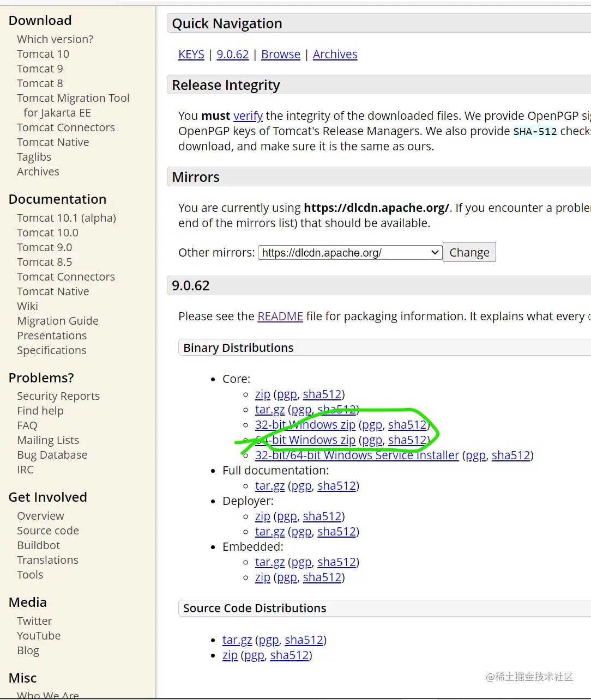Go to Taglibs download link
The image size is (591, 700).
[34, 157]
